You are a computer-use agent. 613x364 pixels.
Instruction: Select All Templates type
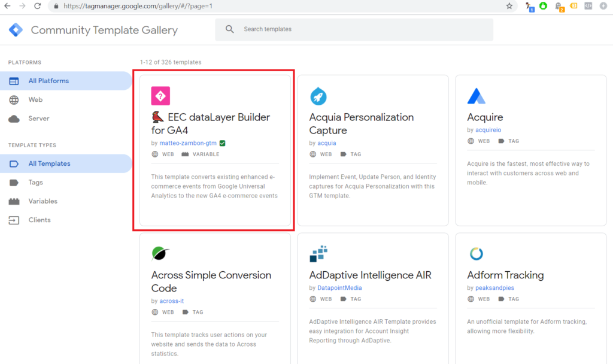click(66, 164)
